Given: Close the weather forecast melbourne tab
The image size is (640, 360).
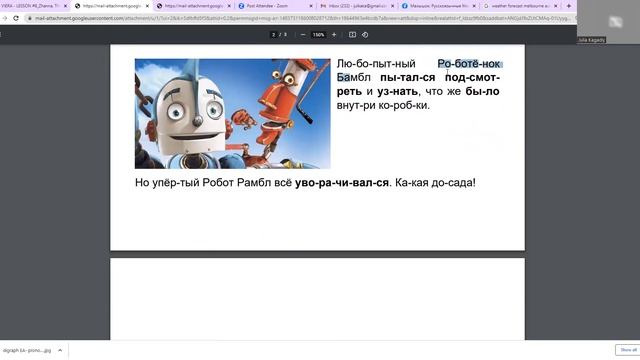Looking at the screenshot, I should (556, 6).
